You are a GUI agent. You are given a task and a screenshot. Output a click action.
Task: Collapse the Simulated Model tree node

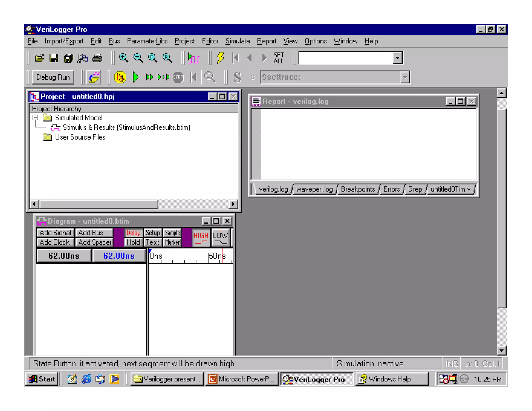click(x=35, y=118)
